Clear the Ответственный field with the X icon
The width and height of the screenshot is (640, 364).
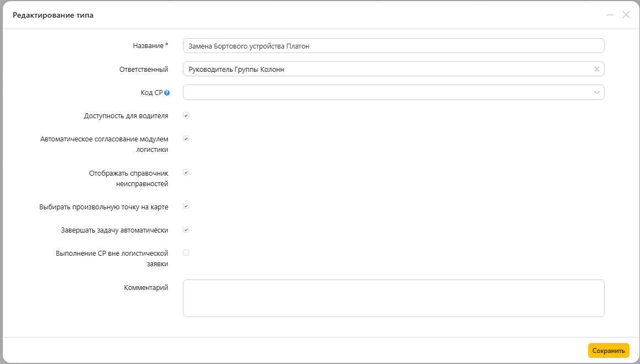pos(597,69)
